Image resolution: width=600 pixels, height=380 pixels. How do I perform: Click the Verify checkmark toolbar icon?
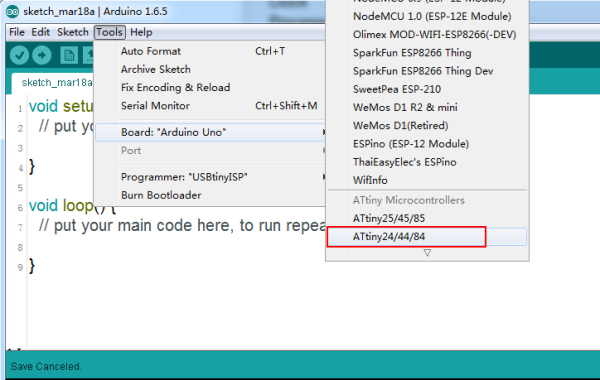[x=19, y=55]
